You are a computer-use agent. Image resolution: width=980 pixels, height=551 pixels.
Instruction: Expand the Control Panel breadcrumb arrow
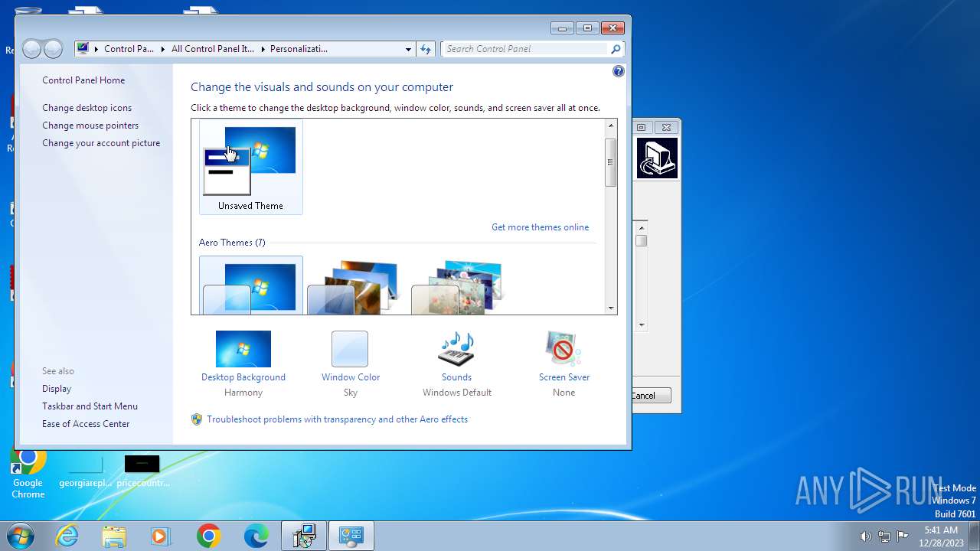pyautogui.click(x=162, y=49)
